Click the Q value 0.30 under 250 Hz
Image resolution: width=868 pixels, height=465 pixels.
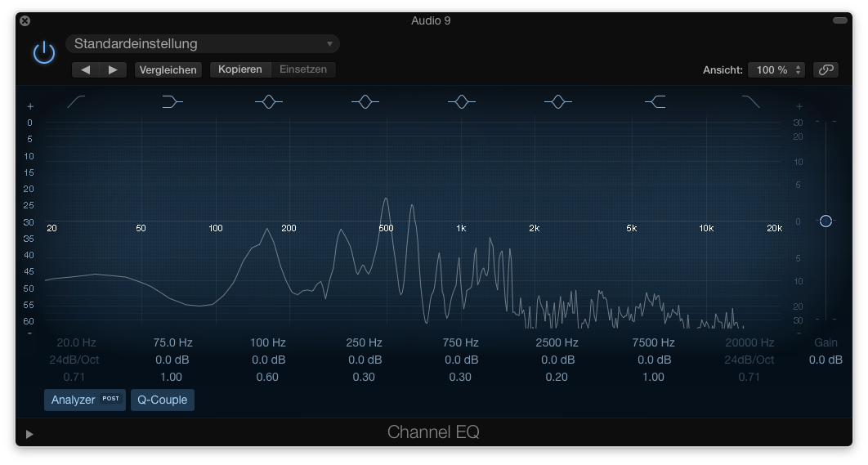pos(364,377)
